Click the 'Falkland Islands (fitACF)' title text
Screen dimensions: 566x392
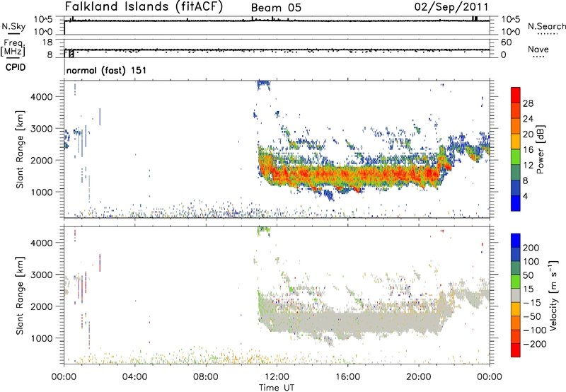(144, 6)
